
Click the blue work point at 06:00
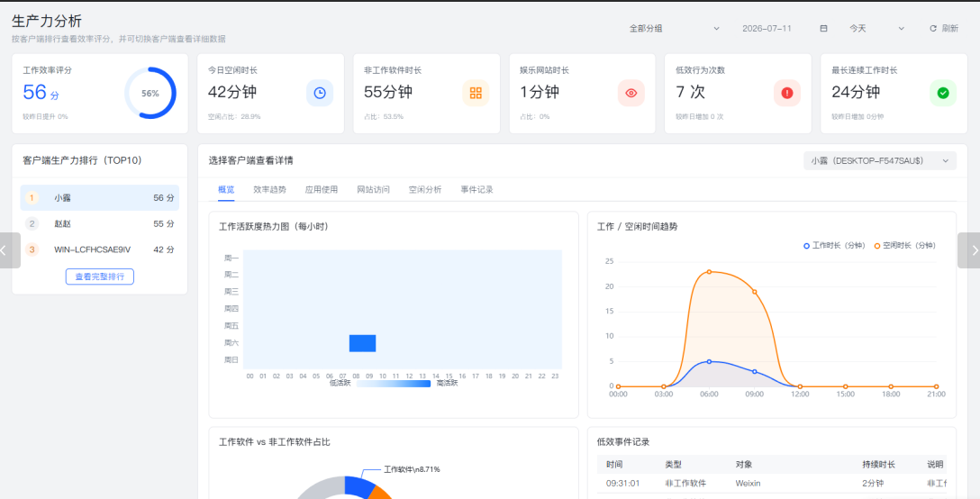709,361
